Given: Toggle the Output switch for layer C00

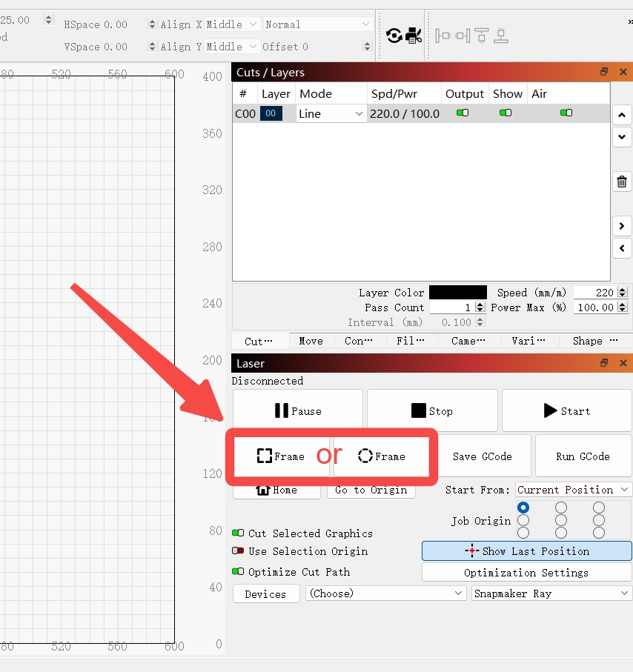Looking at the screenshot, I should pyautogui.click(x=463, y=113).
